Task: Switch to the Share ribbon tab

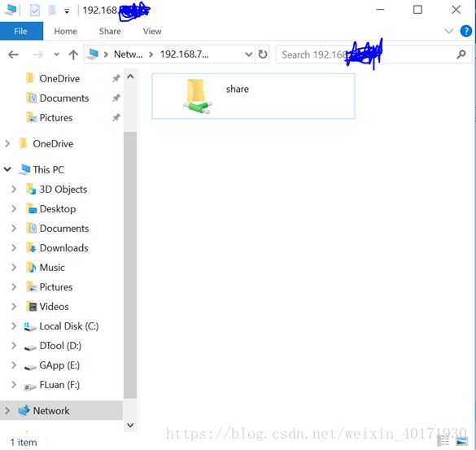Action: tap(110, 31)
